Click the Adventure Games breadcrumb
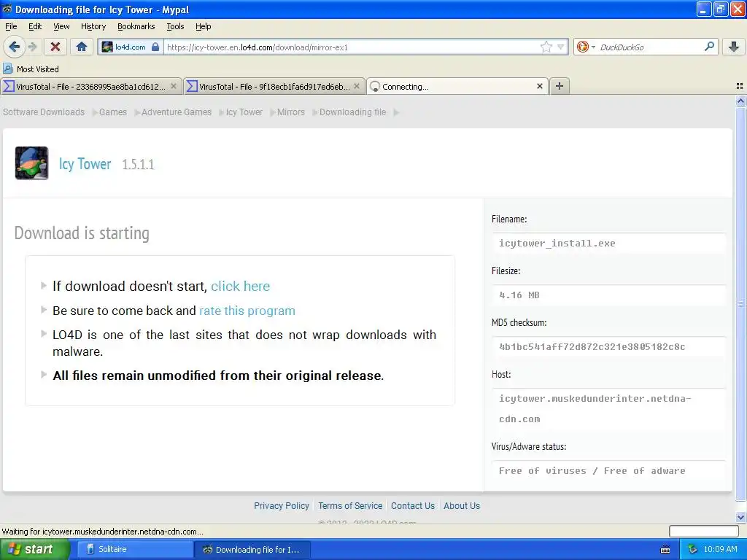Image resolution: width=747 pixels, height=560 pixels. pos(177,112)
